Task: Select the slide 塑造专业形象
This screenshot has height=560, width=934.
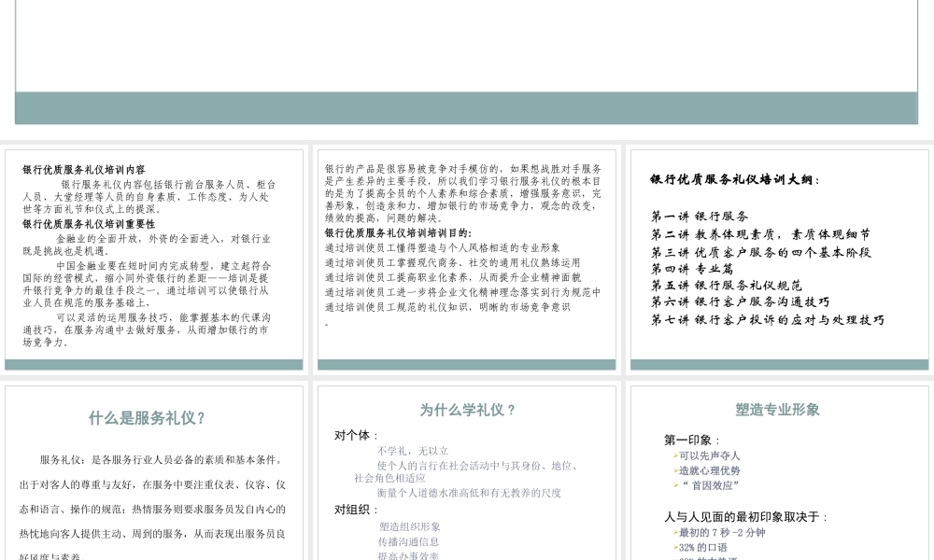Action: (x=779, y=473)
